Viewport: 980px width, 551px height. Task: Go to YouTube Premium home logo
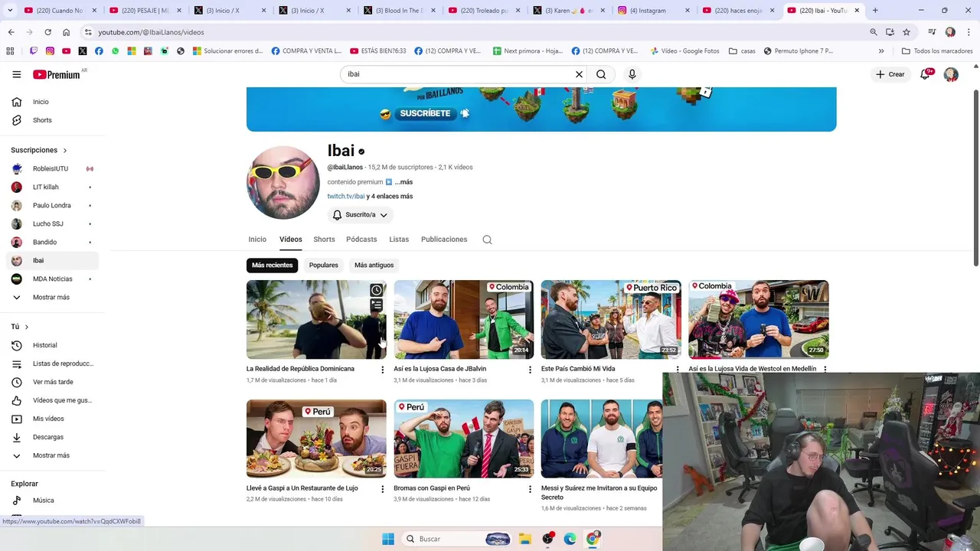pyautogui.click(x=56, y=74)
